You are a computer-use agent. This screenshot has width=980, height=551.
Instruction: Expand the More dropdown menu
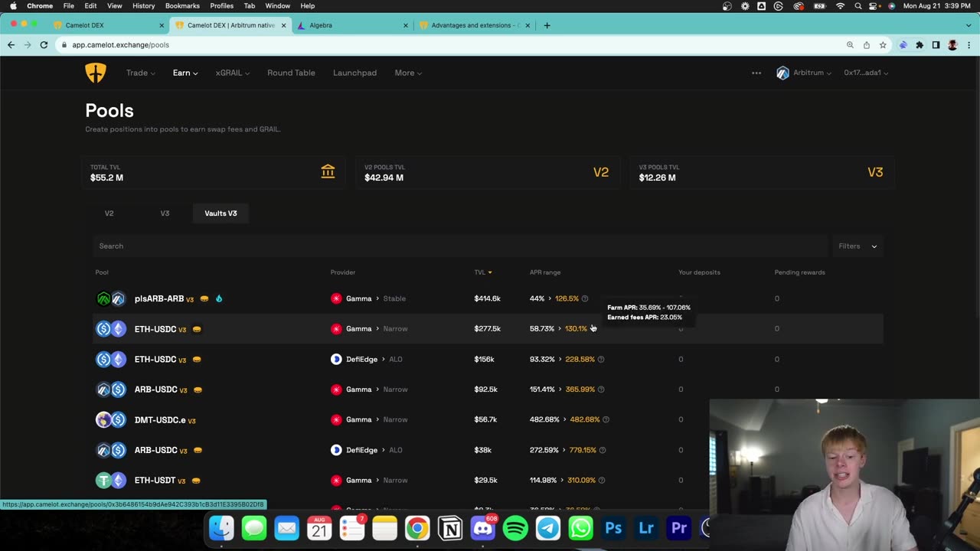point(408,73)
